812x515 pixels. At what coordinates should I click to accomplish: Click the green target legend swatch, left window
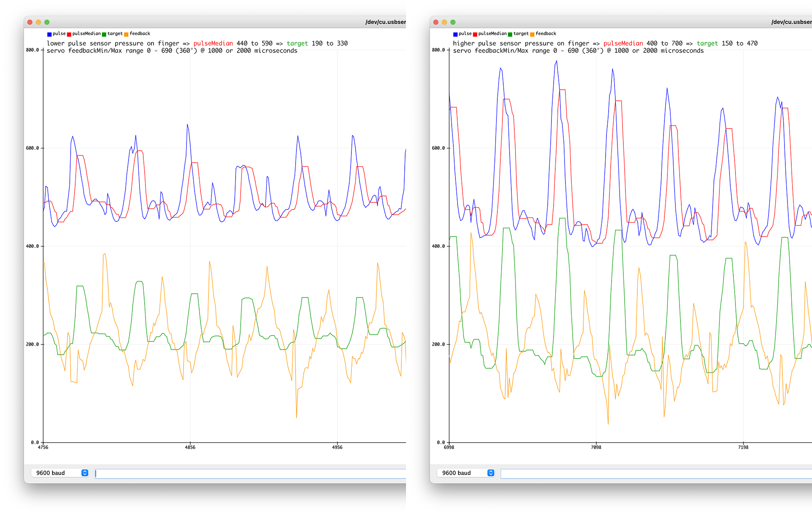104,34
